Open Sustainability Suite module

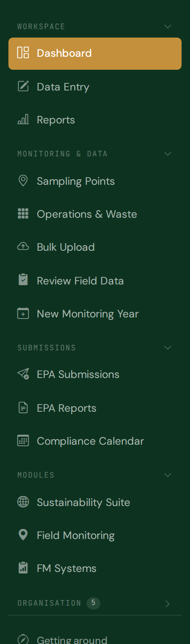[x=95, y=502]
